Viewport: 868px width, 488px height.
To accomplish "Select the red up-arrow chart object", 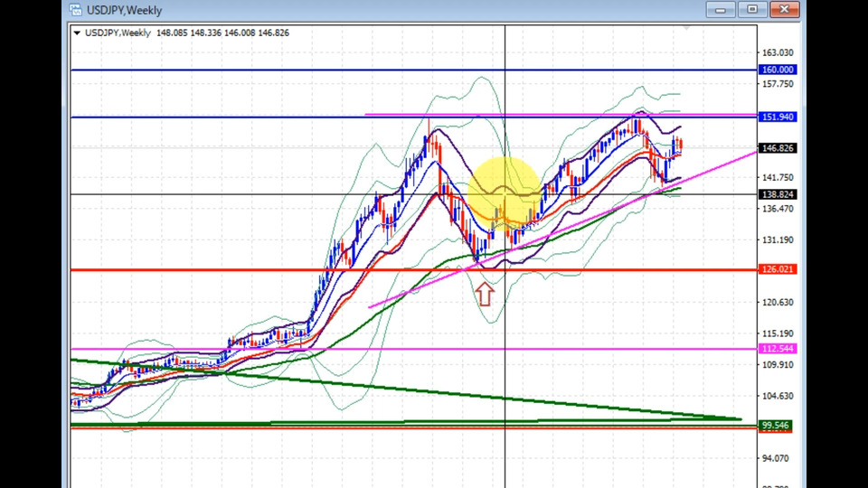I will [x=485, y=294].
